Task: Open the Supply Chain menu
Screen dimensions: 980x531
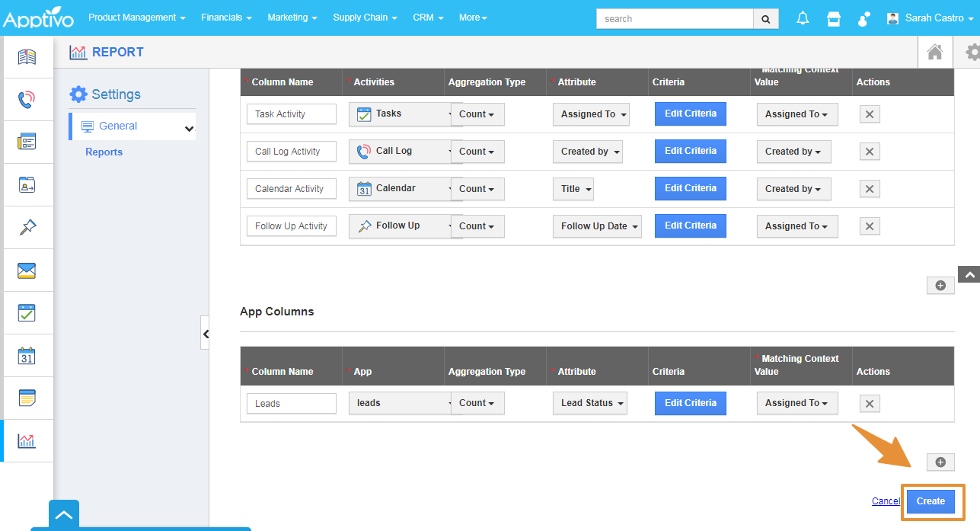Action: point(365,18)
